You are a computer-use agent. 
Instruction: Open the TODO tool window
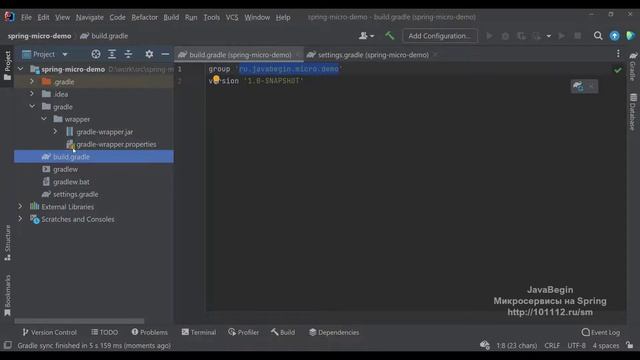coord(104,332)
